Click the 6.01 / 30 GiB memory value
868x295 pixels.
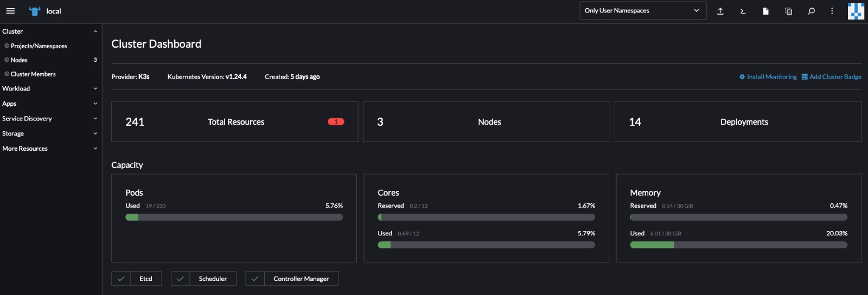[x=666, y=234]
